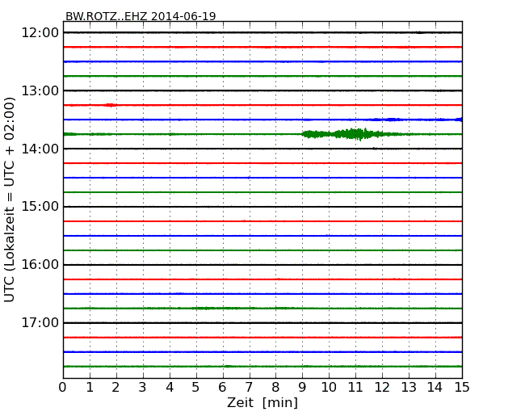Viewport: 525px width, 420px height.
Task: Select the 17:00 time axis label
Action: (40, 323)
